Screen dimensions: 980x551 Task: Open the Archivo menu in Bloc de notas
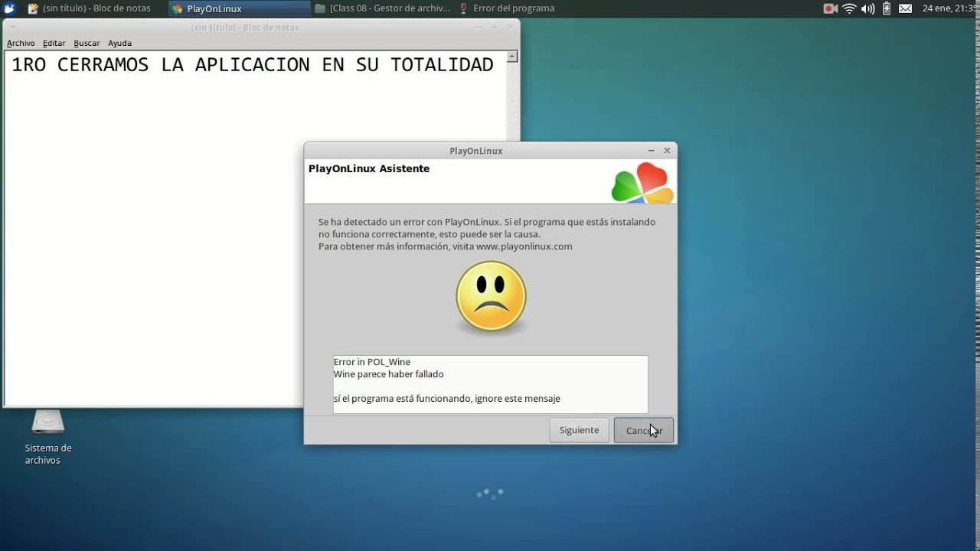[21, 44]
